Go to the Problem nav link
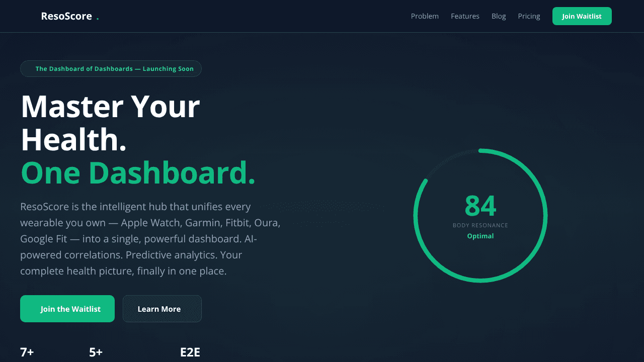Screen dimensions: 644x362 click(425, 16)
